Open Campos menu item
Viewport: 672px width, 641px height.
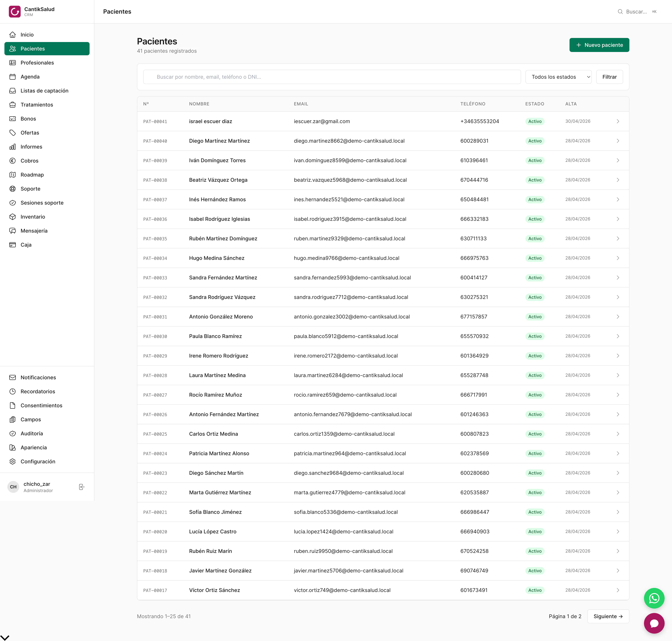[47, 419]
